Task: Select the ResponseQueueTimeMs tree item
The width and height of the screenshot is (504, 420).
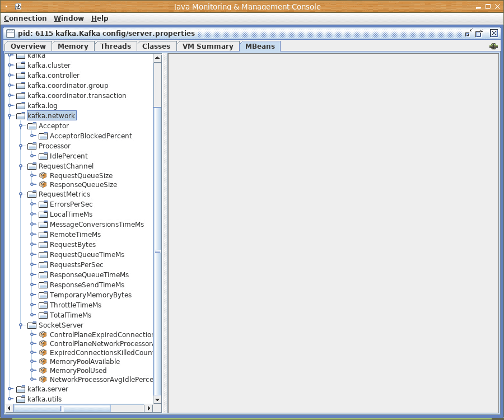Action: (89, 275)
